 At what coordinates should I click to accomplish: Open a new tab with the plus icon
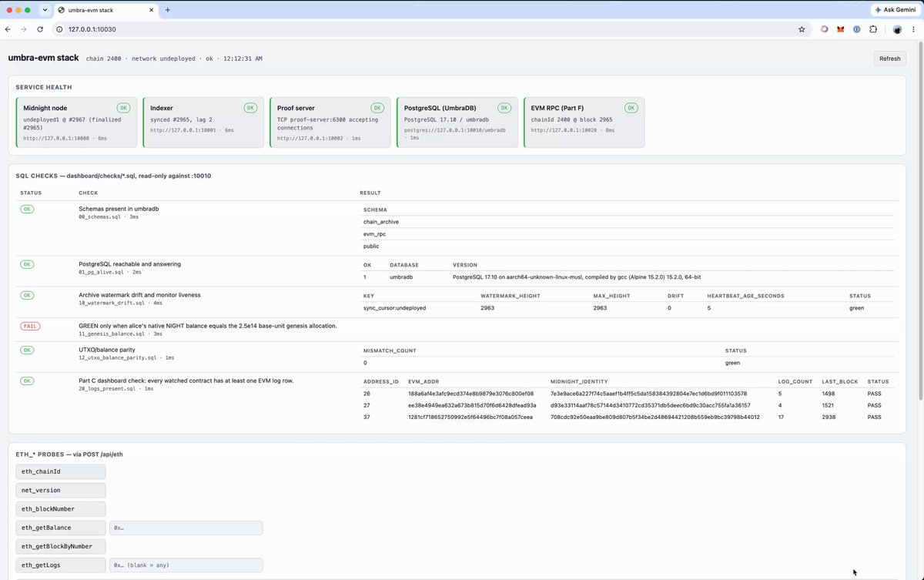[x=167, y=10]
